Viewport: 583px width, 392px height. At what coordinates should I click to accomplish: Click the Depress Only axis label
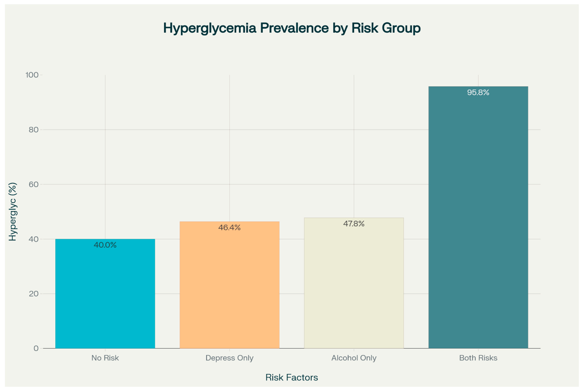(x=229, y=358)
